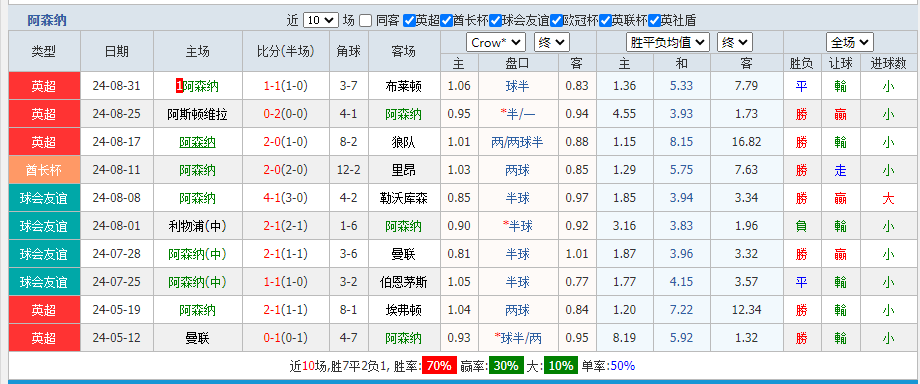
Task: Open the Crow* company dropdown
Action: (x=496, y=42)
